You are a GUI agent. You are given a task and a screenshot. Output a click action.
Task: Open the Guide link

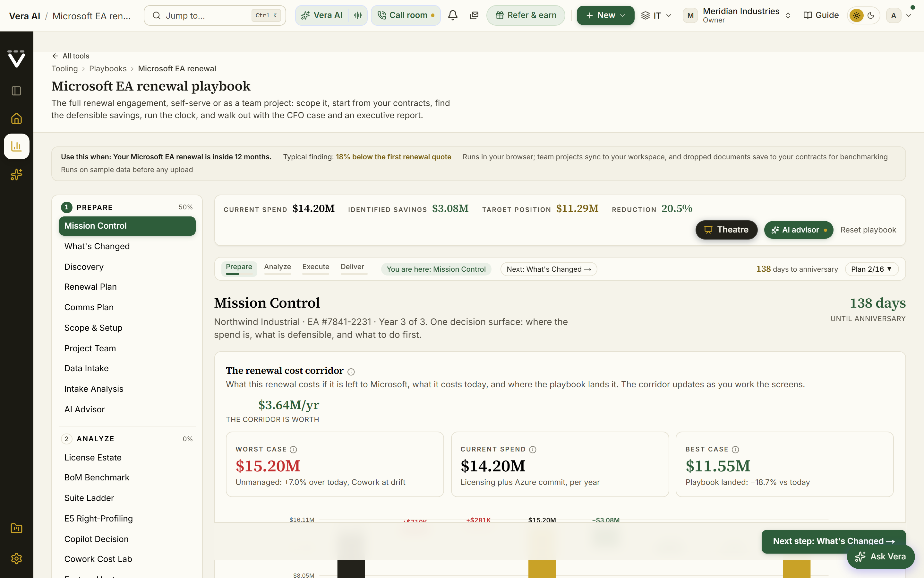pyautogui.click(x=821, y=15)
